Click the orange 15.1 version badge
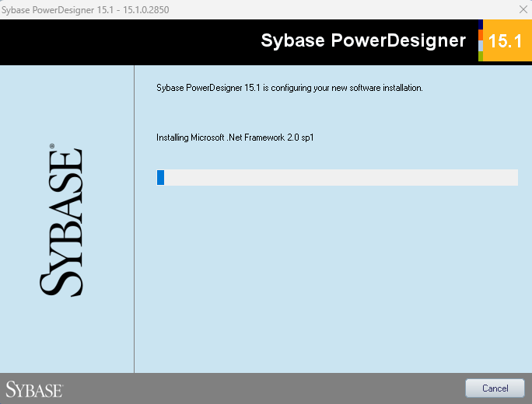532x404 pixels. pyautogui.click(x=506, y=40)
